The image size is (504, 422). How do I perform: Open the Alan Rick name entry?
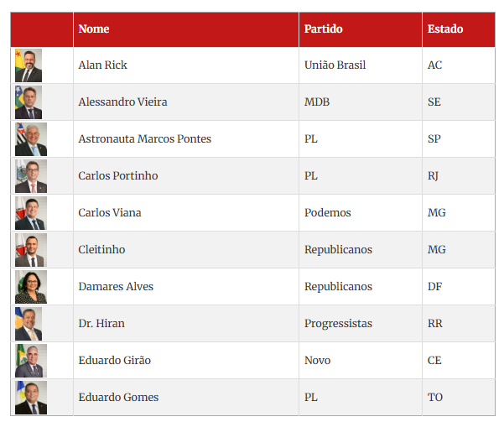tap(102, 65)
